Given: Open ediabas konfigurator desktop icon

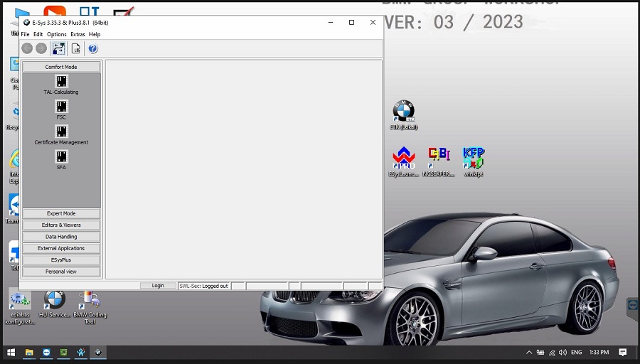Looking at the screenshot, I should click(20, 308).
